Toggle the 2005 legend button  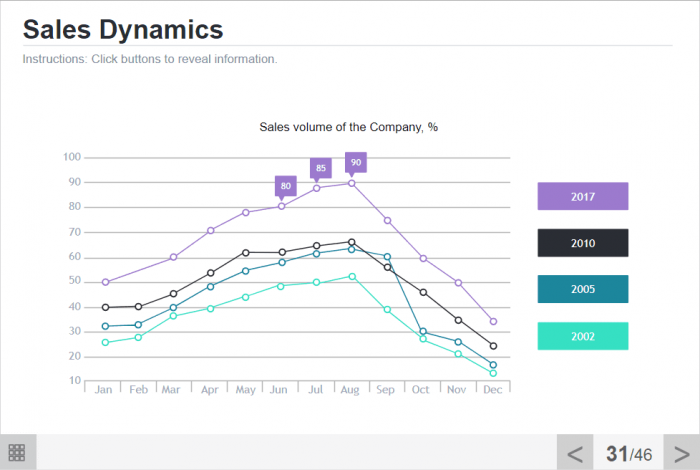[582, 289]
